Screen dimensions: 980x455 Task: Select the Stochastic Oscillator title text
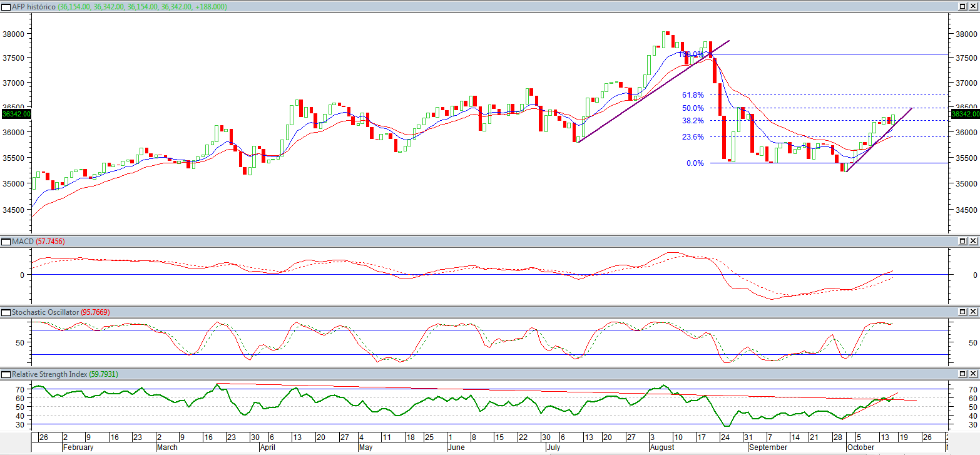(x=45, y=312)
